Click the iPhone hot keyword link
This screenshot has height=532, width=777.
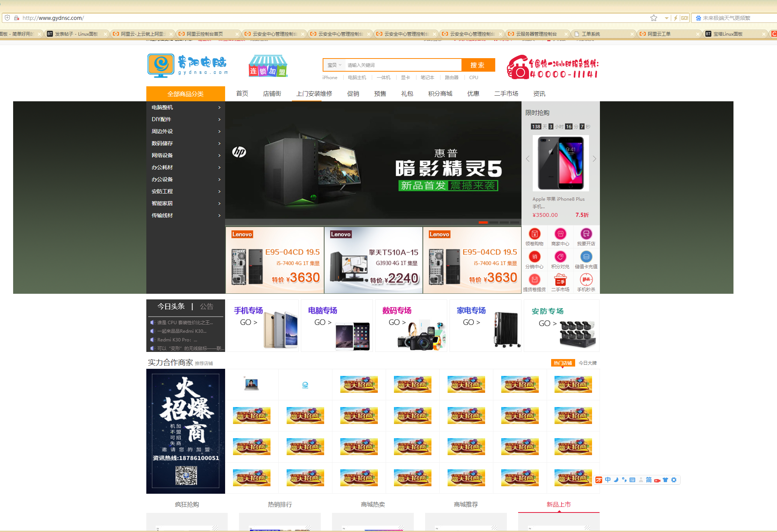pyautogui.click(x=330, y=78)
